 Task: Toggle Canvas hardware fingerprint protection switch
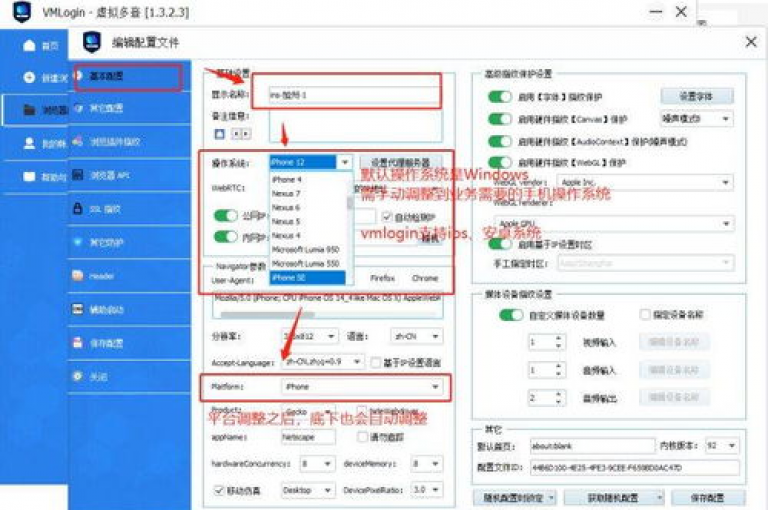tap(500, 119)
